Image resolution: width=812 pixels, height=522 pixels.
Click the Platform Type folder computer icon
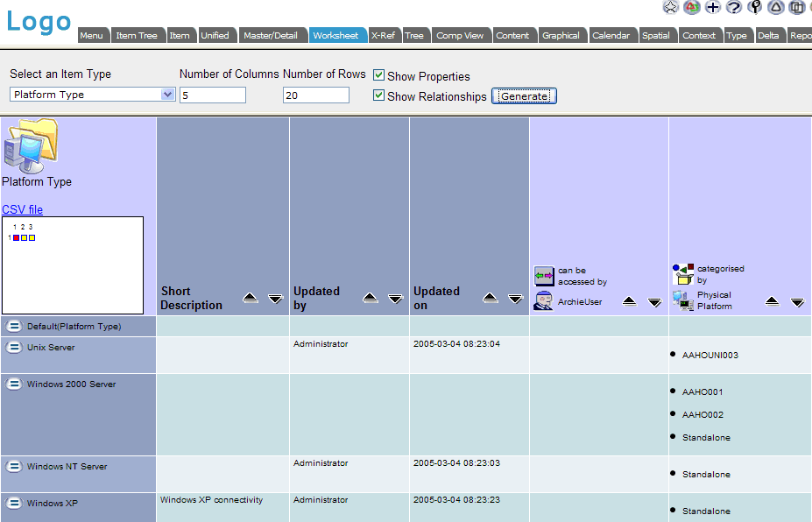point(31,146)
